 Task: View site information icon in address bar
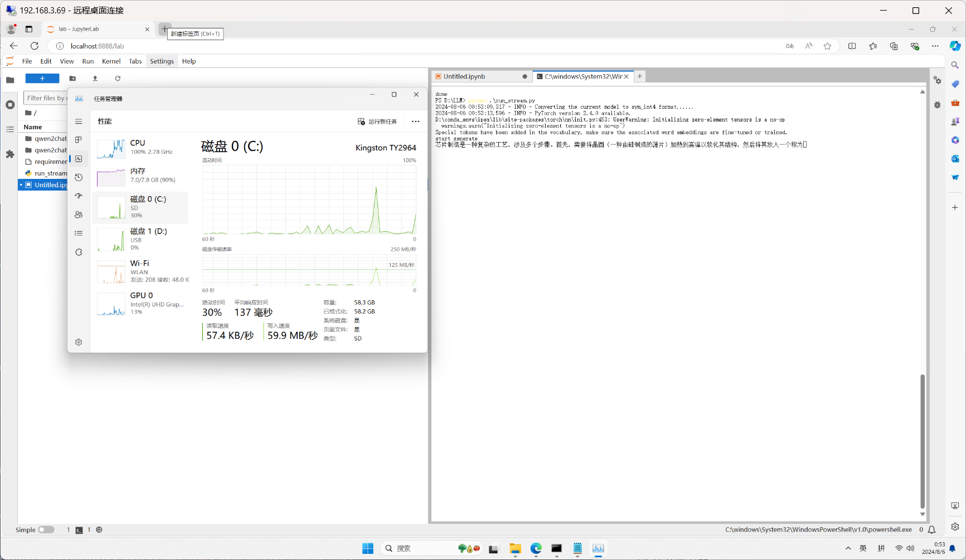60,46
